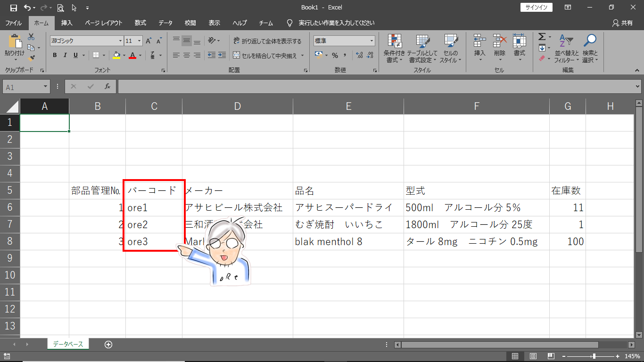Toggle italic formatting
The height and width of the screenshot is (362, 644).
pyautogui.click(x=65, y=55)
